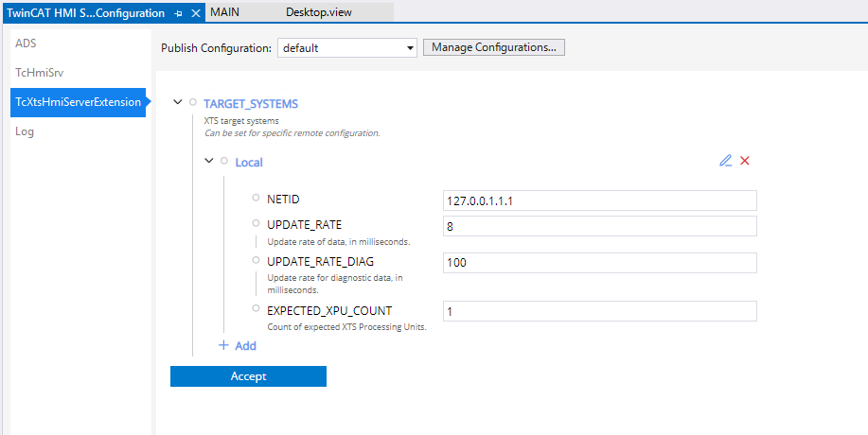
Task: Toggle the circle marker beside UPDATE_RATE_DIAG
Action: point(256,260)
